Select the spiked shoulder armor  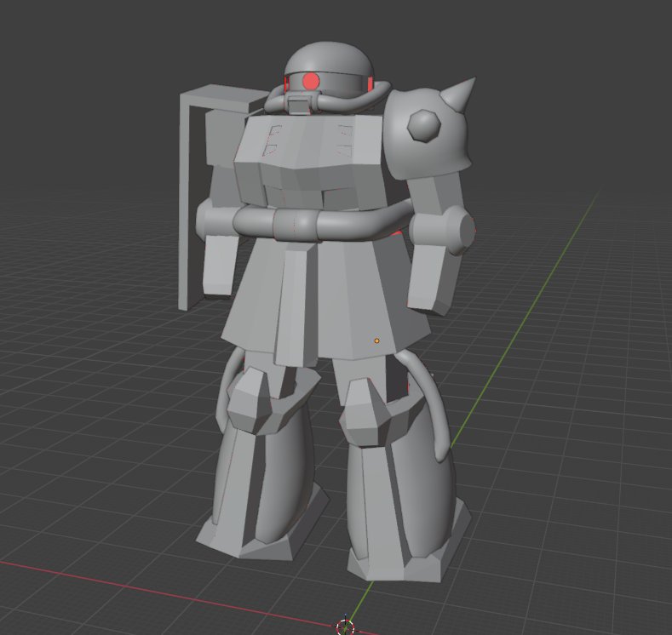pos(427,134)
